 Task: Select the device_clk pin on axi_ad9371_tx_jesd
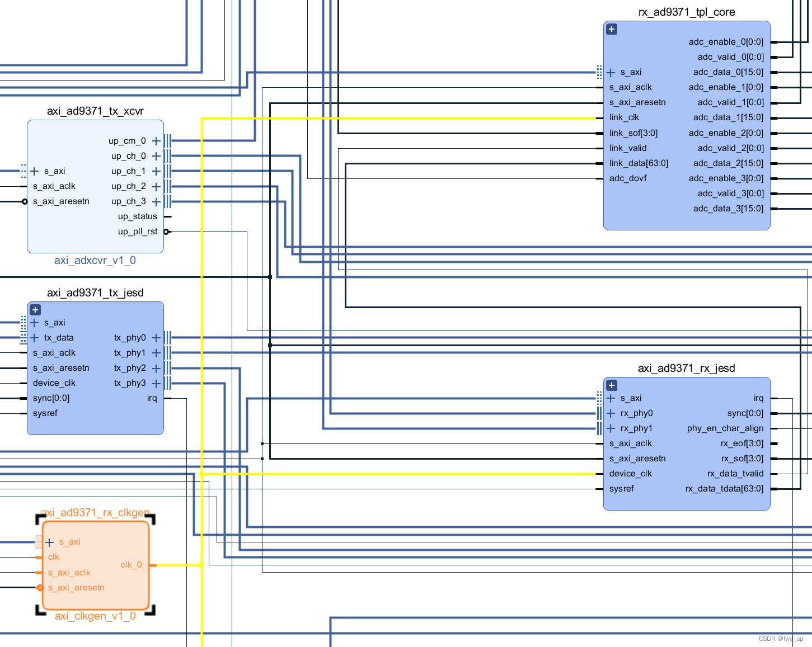click(x=54, y=383)
